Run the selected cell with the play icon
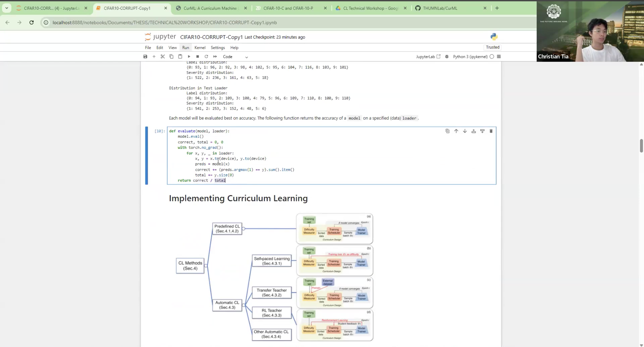Viewport: 644px width, 347px height. tap(189, 57)
